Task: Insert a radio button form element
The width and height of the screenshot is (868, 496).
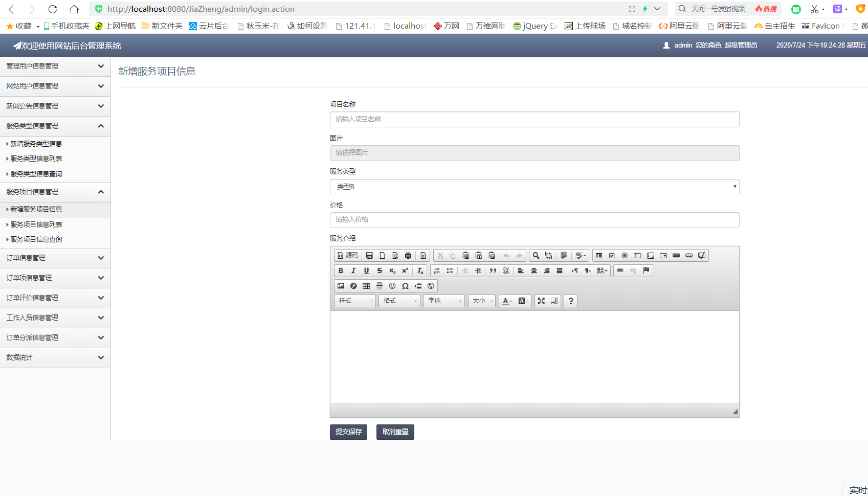Action: 624,255
